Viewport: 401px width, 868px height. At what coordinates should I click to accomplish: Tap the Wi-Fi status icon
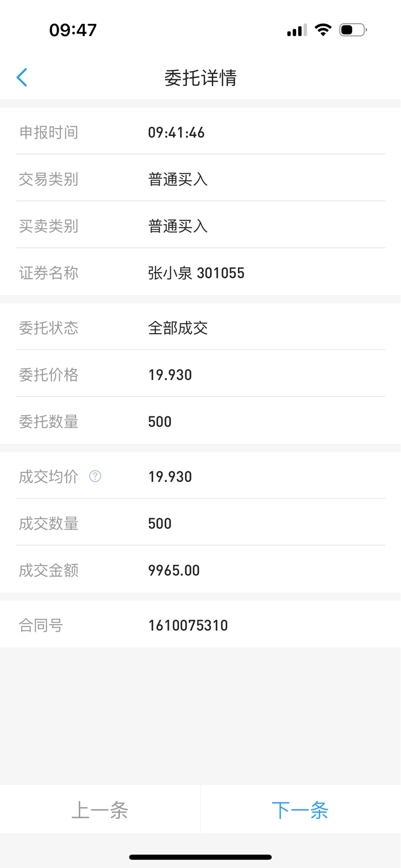[x=323, y=30]
